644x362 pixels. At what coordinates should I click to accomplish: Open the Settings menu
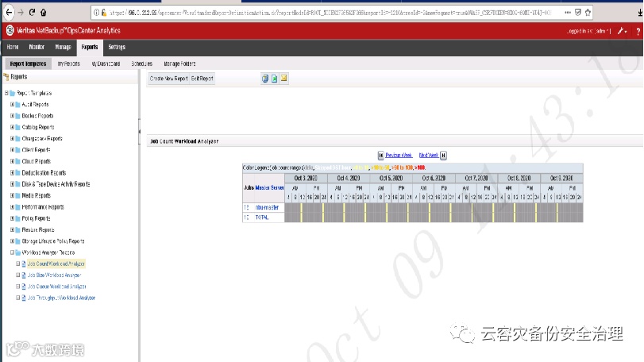tap(117, 47)
